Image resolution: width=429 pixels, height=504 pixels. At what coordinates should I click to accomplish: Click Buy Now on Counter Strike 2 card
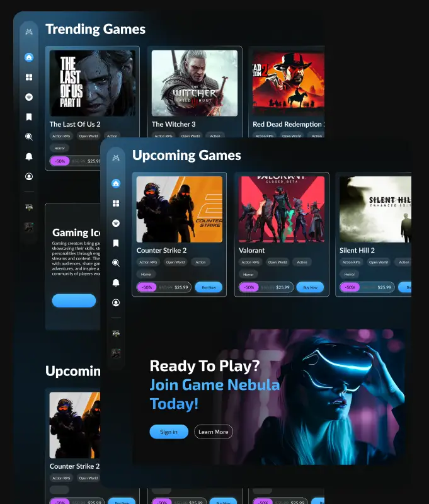[x=209, y=287]
